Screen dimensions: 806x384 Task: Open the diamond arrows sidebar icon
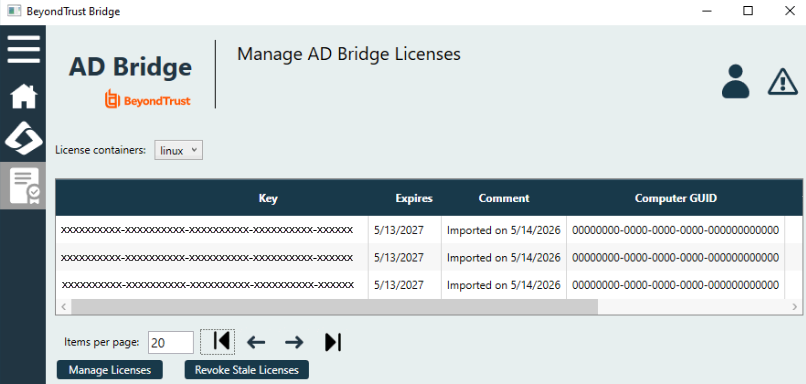click(23, 138)
